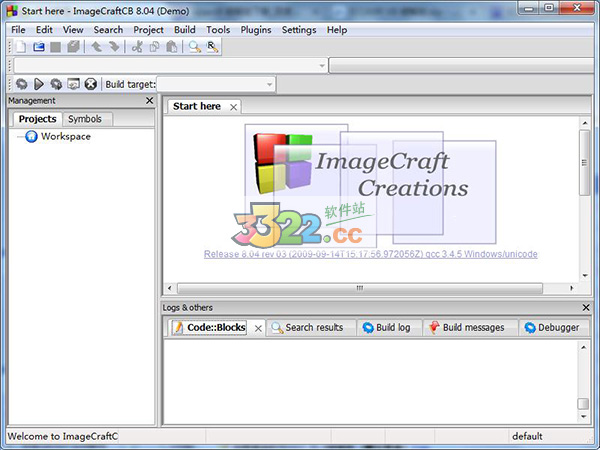Viewport: 600px width, 450px height.
Task: Close the Code::Blocks log tab
Action: click(x=258, y=329)
